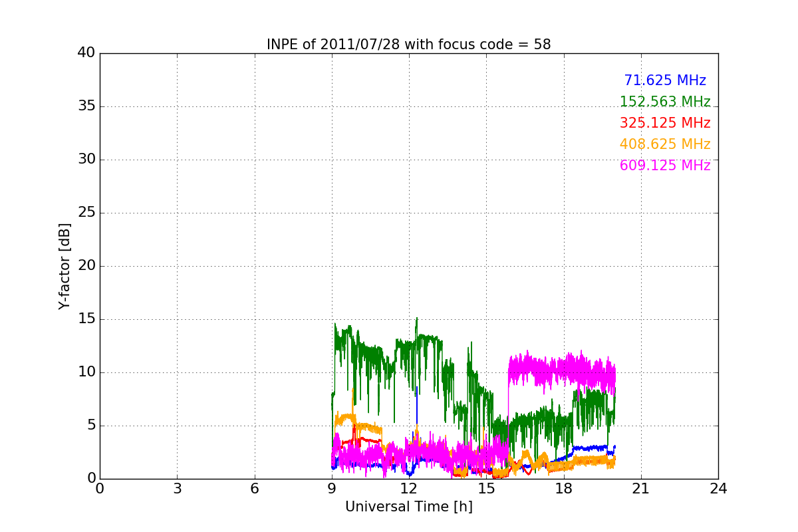Select the green 152.563 MHz legend entry
The width and height of the screenshot is (798, 532).
tap(665, 102)
